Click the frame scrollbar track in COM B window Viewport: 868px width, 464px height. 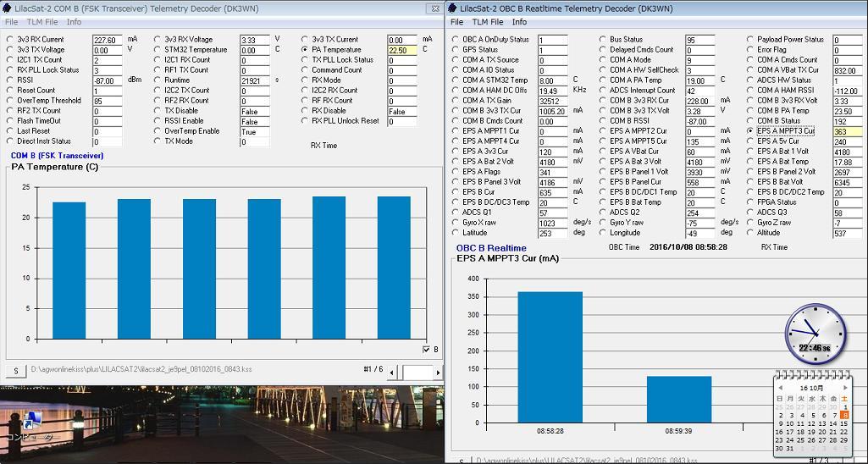tap(417, 372)
